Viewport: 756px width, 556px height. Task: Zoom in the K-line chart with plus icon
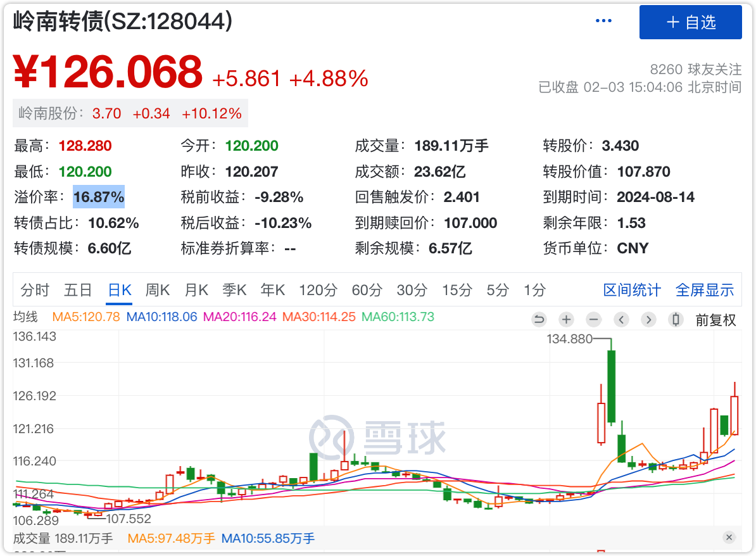point(566,320)
